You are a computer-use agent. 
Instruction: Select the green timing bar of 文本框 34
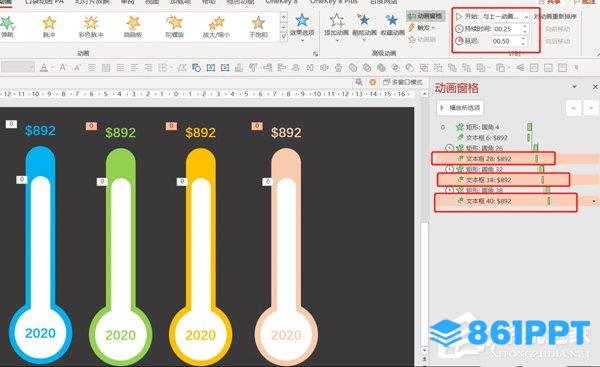pyautogui.click(x=542, y=179)
